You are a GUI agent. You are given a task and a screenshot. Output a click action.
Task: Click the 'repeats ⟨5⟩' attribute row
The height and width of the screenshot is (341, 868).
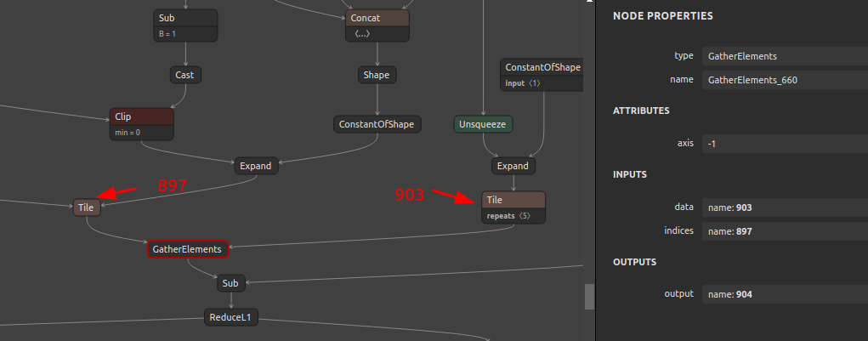(513, 216)
